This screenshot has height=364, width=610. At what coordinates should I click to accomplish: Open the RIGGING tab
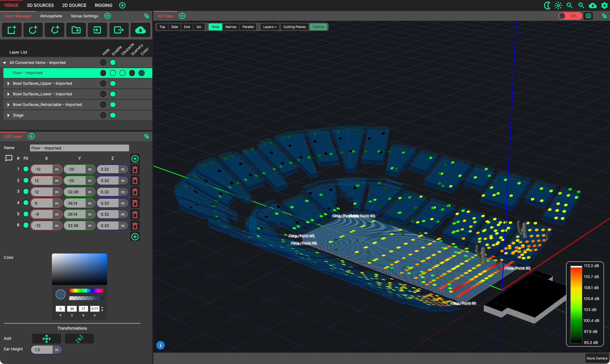[103, 5]
